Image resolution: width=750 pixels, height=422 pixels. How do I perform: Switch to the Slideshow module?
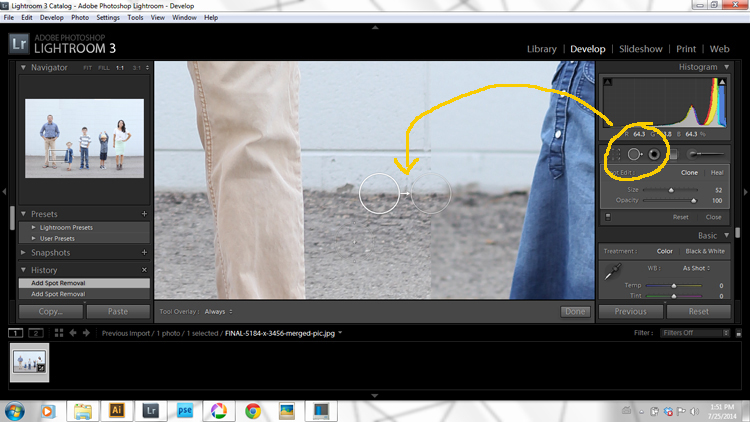click(640, 49)
